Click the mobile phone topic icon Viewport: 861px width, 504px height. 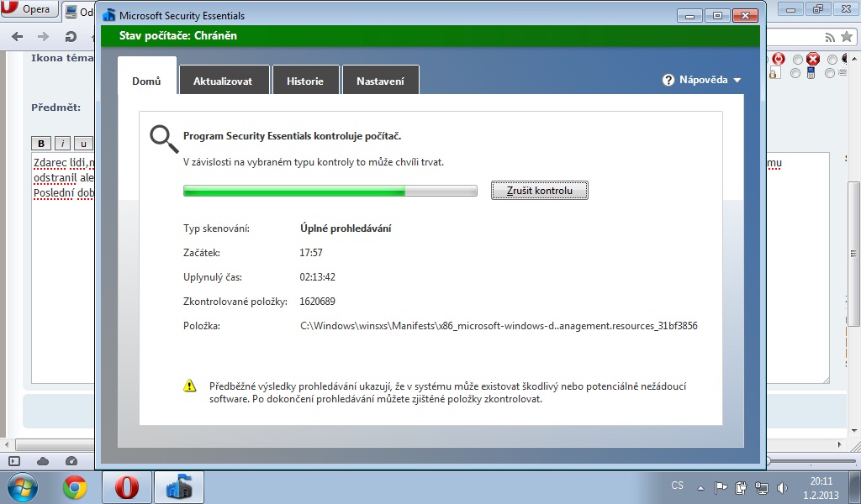[x=811, y=72]
